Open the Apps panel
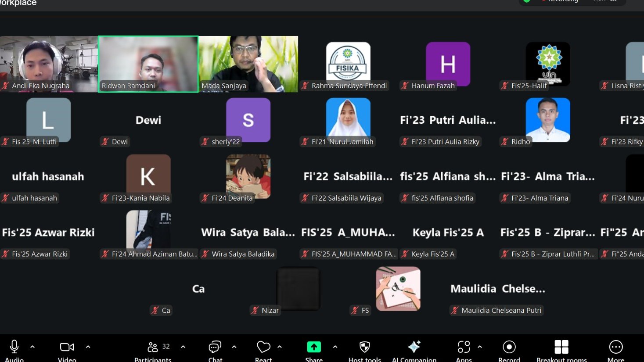Viewport: 644px width, 362px height. (464, 348)
